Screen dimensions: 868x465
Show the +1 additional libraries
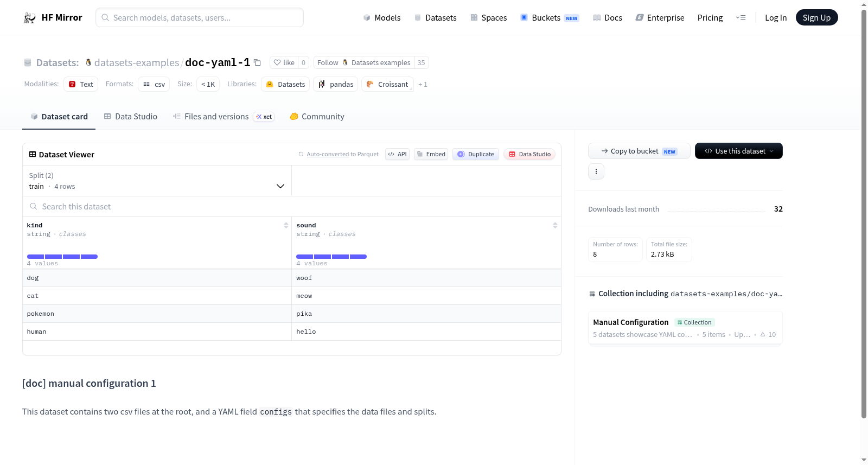423,85
